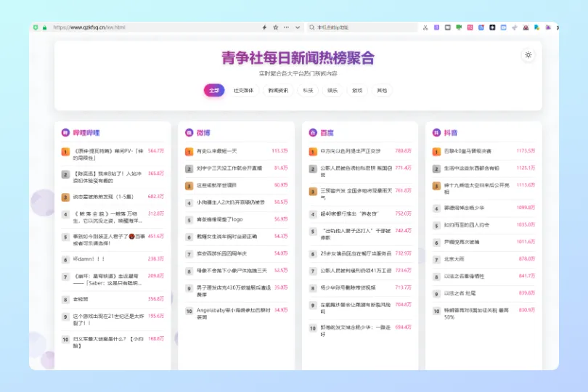Open Douyin item 北京大雨
Image resolution: width=588 pixels, height=392 pixels.
[x=454, y=259]
